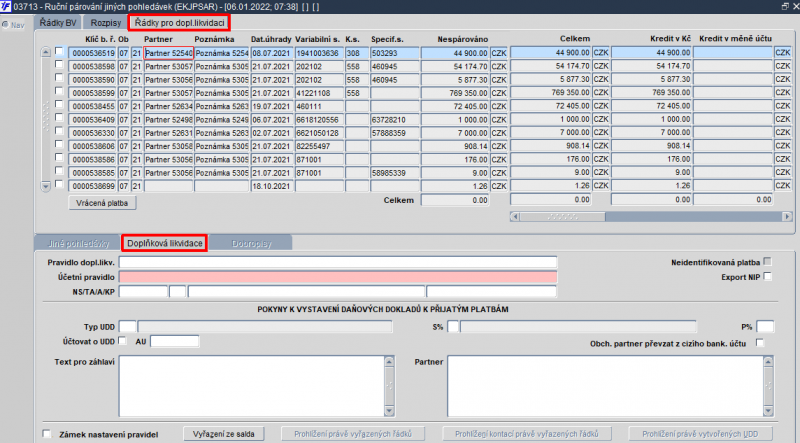Click the Vyřazení ze salda button

point(223,434)
